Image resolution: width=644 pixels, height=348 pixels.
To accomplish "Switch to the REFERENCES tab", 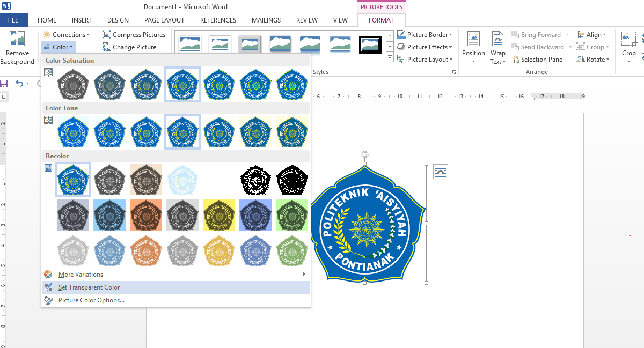I will tap(218, 20).
